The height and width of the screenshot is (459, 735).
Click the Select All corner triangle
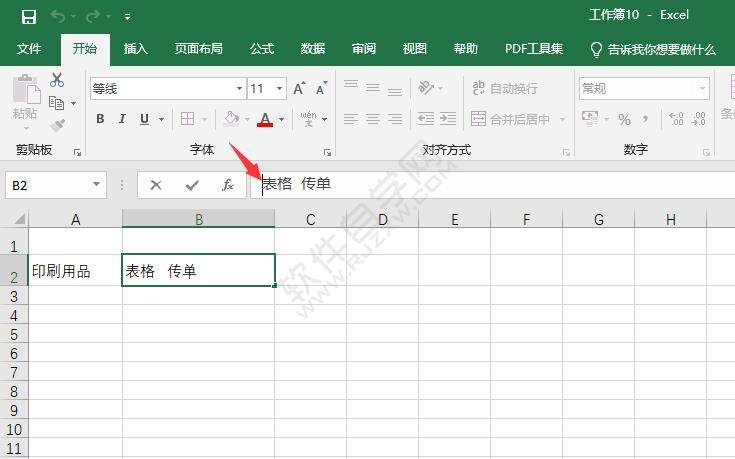pyautogui.click(x=19, y=219)
